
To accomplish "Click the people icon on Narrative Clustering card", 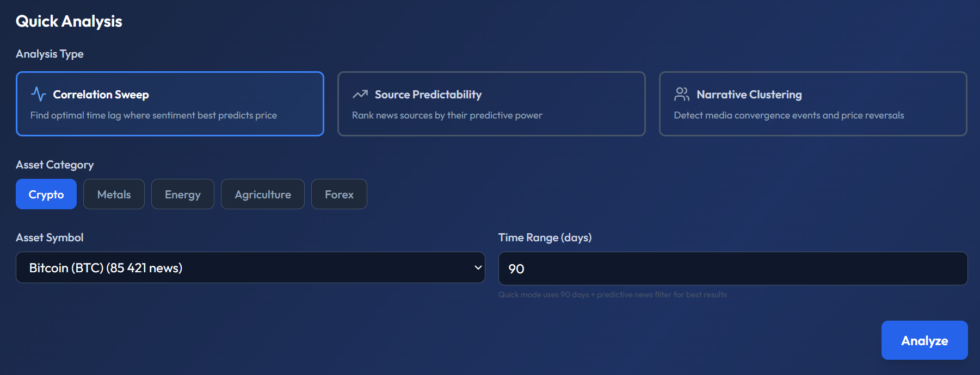I will click(681, 94).
